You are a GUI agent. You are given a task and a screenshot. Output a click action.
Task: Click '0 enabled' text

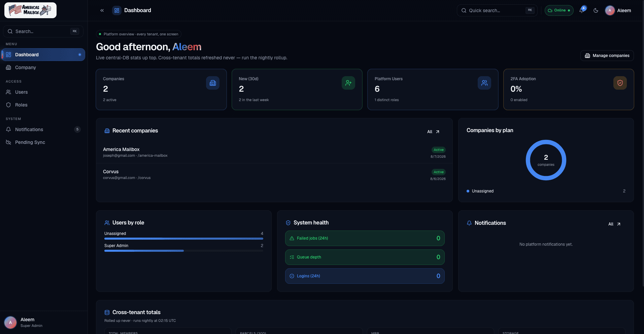(x=519, y=100)
